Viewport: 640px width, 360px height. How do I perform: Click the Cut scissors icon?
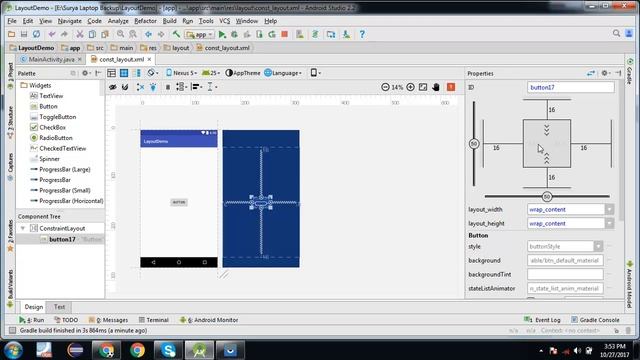[x=80, y=34]
